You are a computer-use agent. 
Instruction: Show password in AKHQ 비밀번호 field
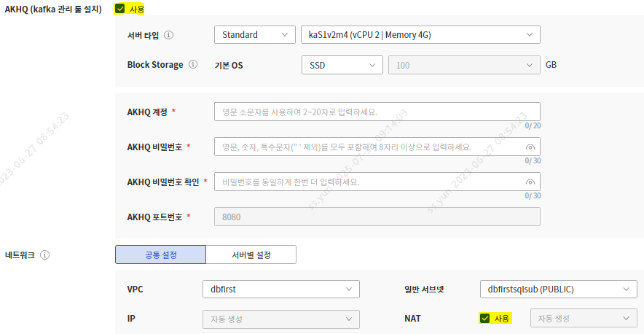point(530,147)
